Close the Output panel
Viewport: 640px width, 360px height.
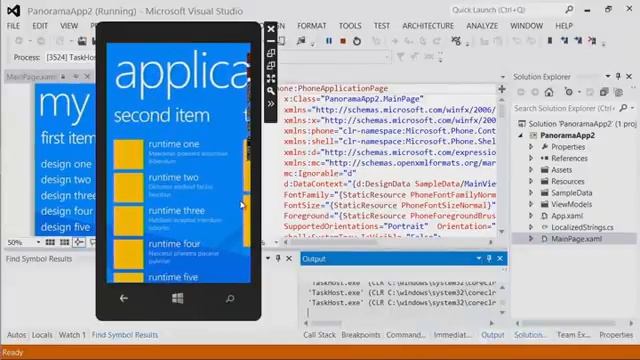point(500,258)
